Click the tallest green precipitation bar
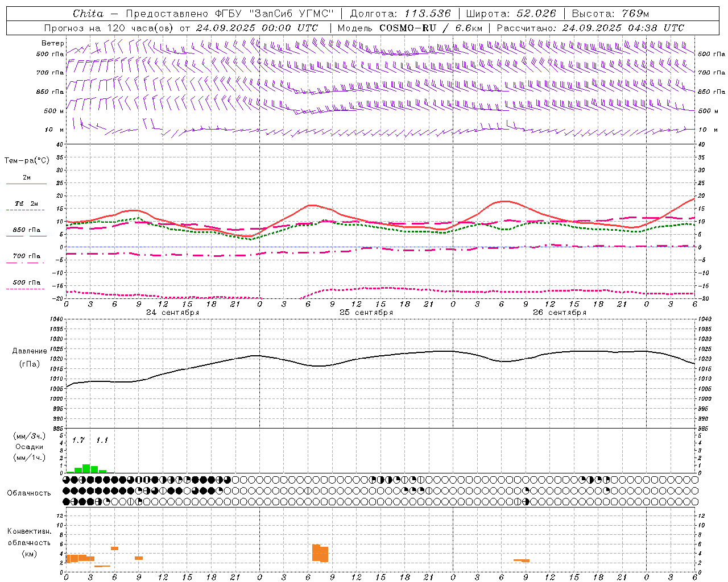 86,468
